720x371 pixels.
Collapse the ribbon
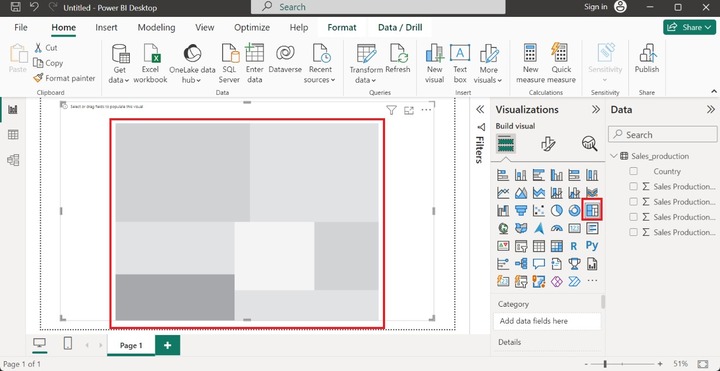[x=714, y=91]
